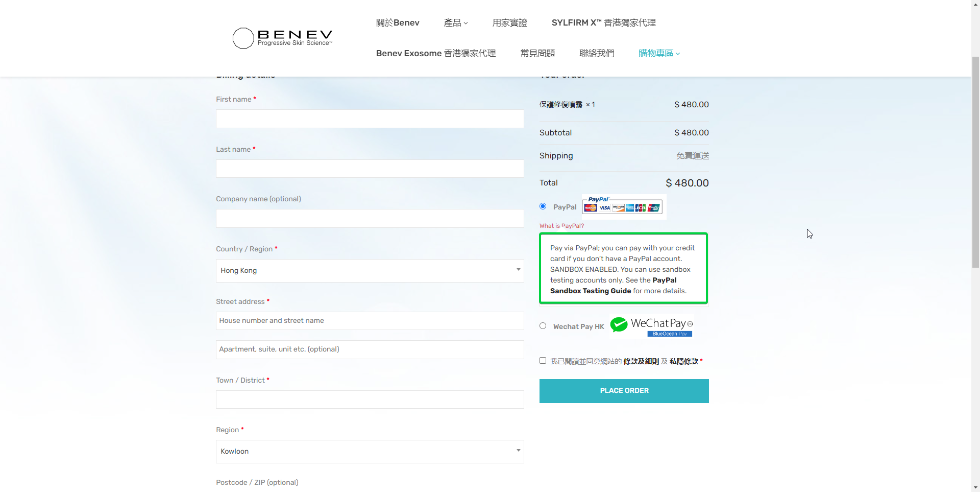Go to 關於Benev page
This screenshot has height=492, width=980.
(398, 22)
